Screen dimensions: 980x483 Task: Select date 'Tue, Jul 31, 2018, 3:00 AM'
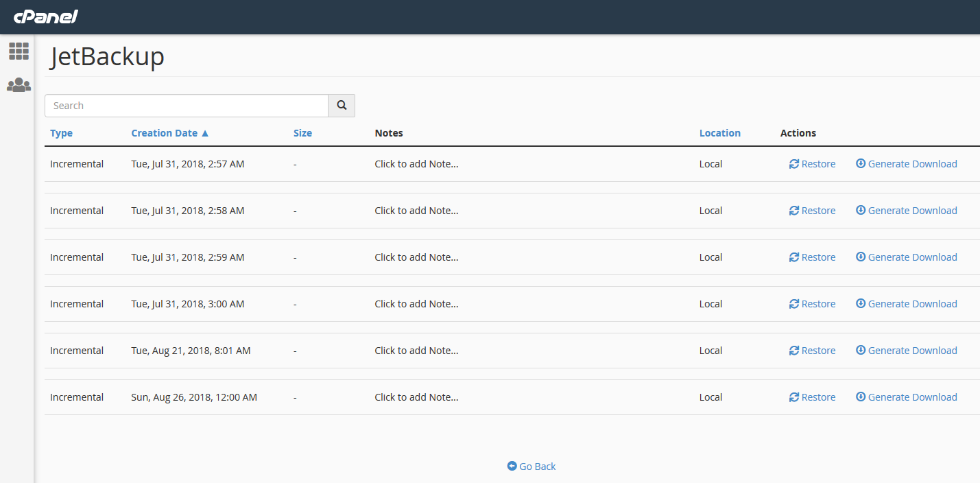(188, 304)
